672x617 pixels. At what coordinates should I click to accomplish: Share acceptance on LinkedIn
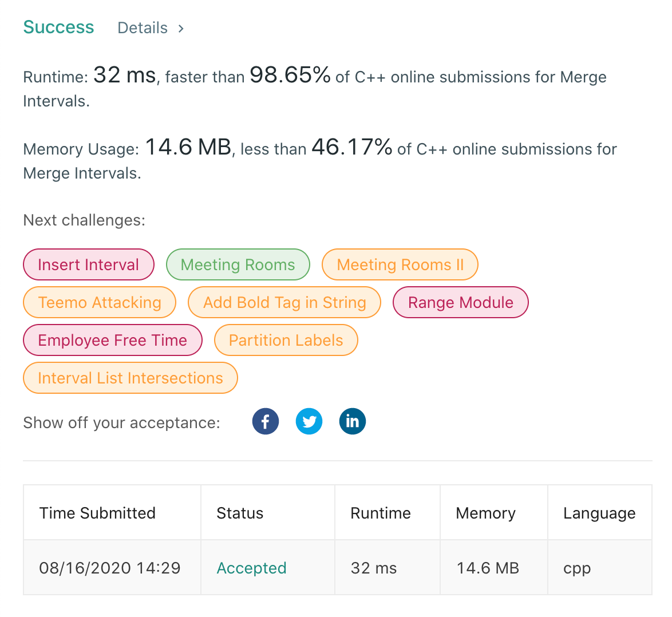pos(352,421)
